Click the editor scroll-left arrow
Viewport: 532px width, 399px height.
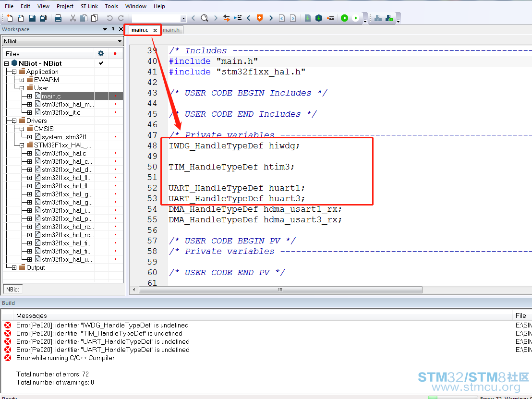[134, 290]
